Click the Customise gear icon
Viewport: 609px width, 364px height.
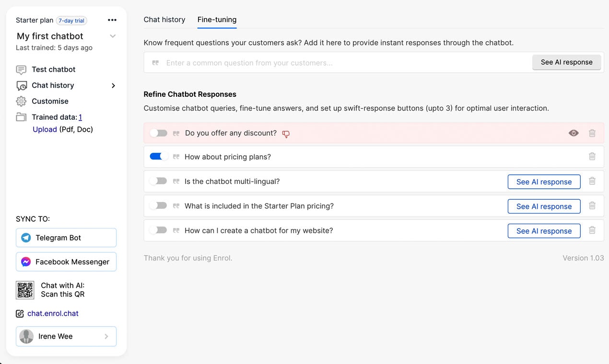click(21, 101)
